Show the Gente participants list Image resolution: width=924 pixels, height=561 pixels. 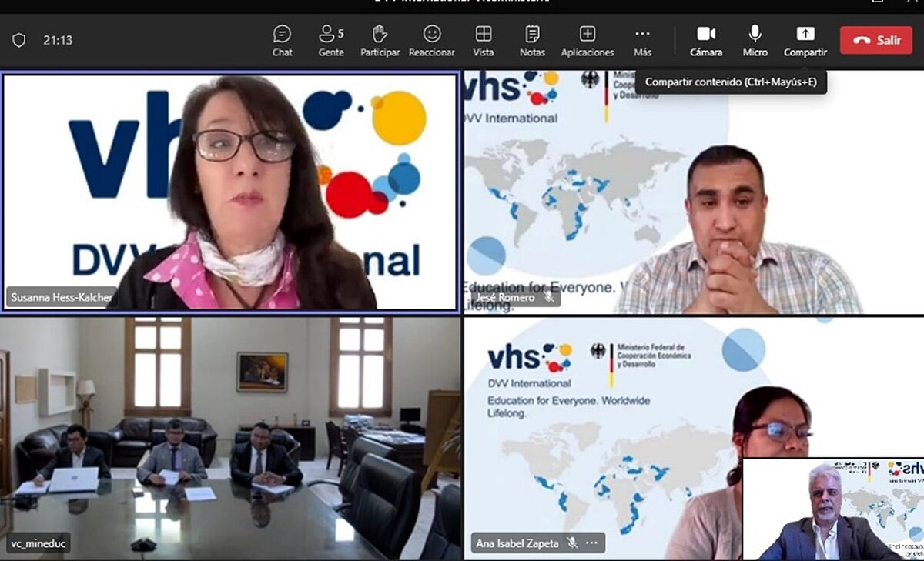(x=331, y=41)
